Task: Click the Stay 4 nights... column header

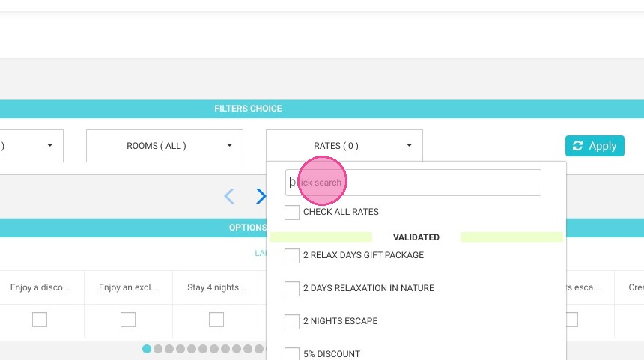Action: [216, 287]
